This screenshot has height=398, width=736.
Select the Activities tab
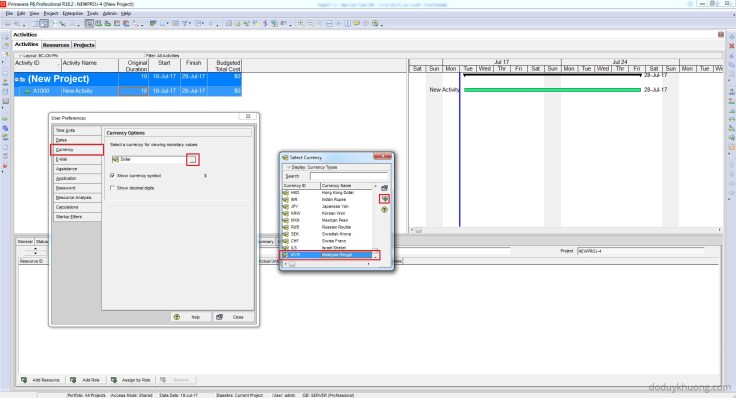[x=26, y=44]
